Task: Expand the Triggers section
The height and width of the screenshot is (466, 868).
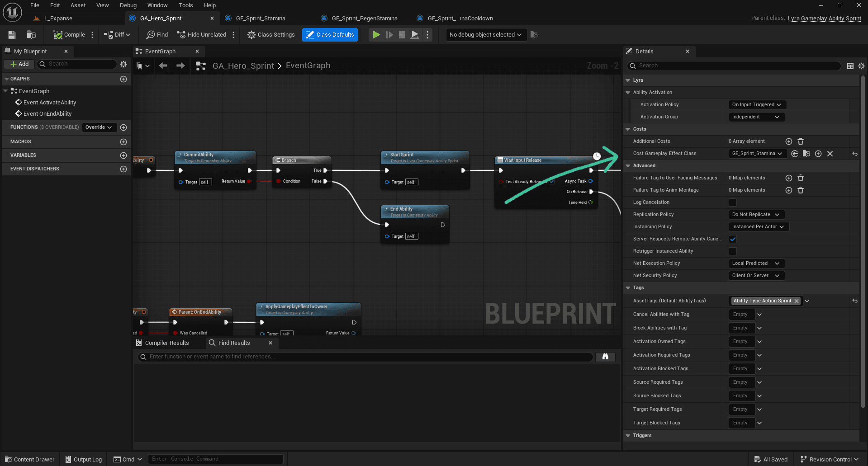Action: tap(628, 436)
